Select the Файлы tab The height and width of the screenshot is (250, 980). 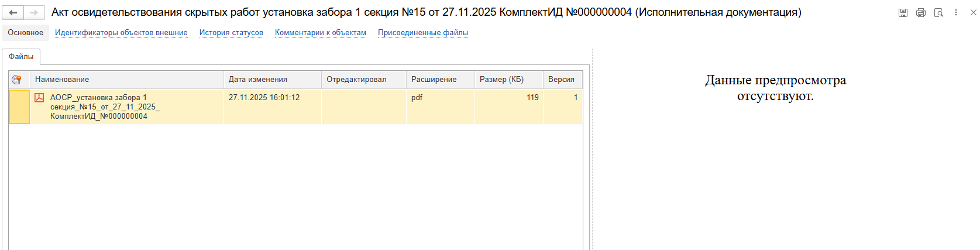(21, 57)
